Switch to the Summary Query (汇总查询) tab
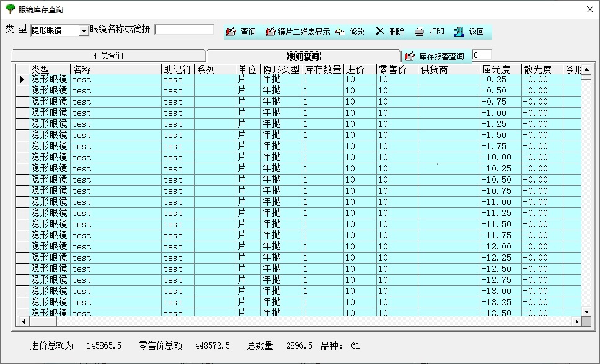Viewport: 600px width, 364px height. (x=108, y=56)
